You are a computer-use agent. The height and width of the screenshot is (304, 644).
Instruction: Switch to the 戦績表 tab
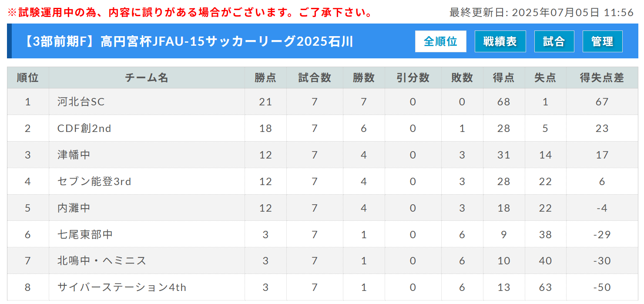500,41
